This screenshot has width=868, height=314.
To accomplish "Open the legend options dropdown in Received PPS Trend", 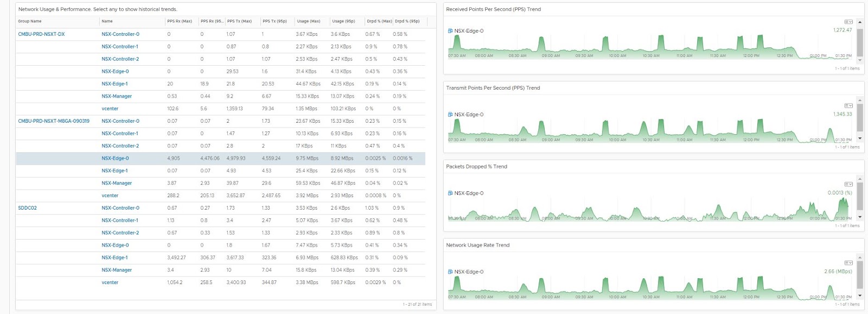I will pos(848,22).
